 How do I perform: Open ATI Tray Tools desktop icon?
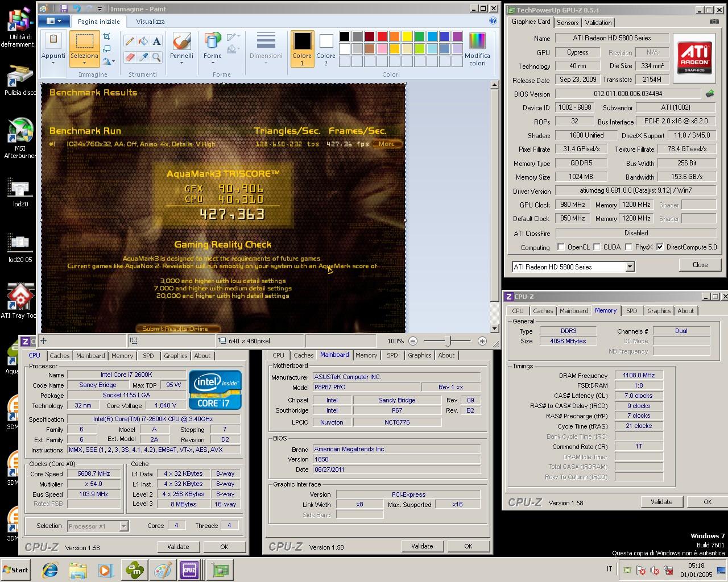pos(20,301)
